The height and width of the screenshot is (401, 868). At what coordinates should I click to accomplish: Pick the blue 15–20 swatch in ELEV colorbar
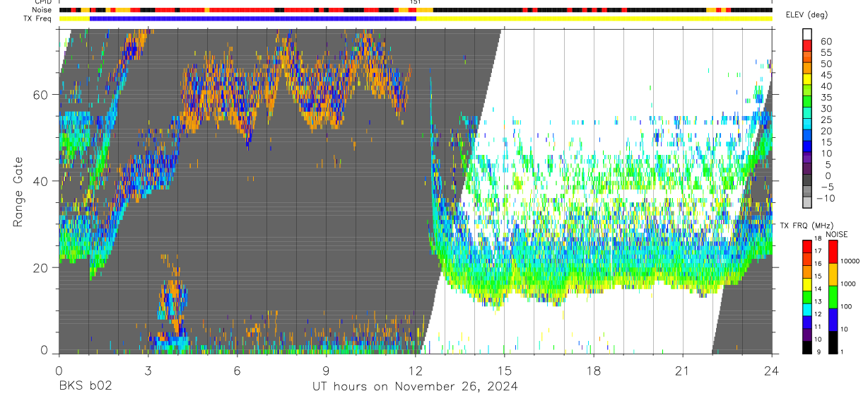pos(807,134)
